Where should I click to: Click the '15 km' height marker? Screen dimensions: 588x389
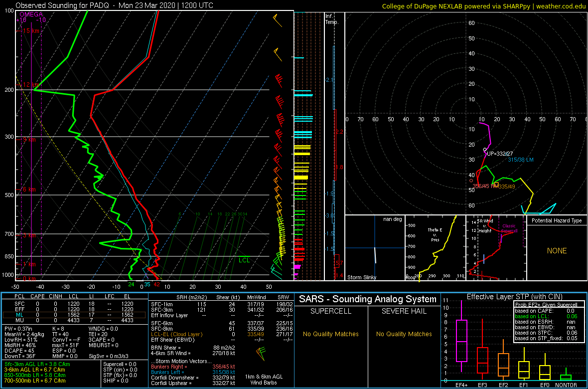click(x=31, y=31)
